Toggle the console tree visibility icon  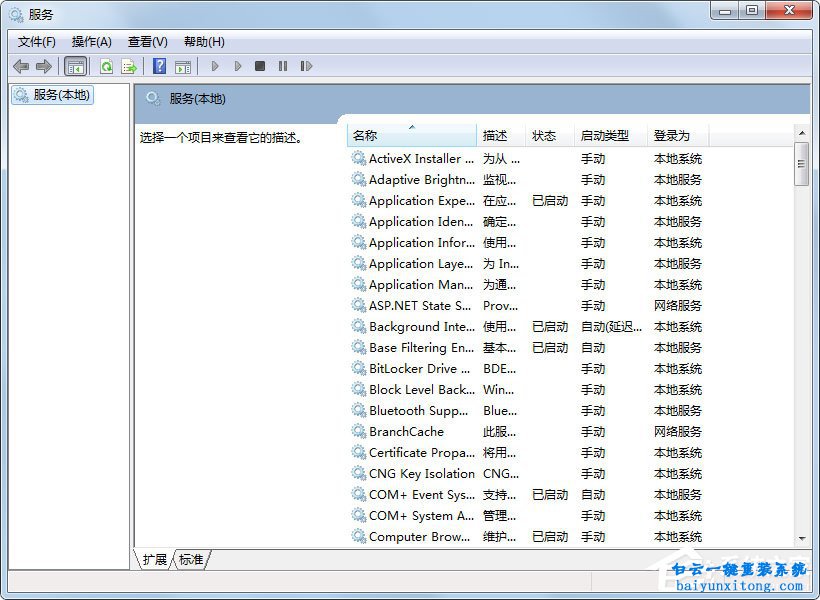(x=75, y=66)
